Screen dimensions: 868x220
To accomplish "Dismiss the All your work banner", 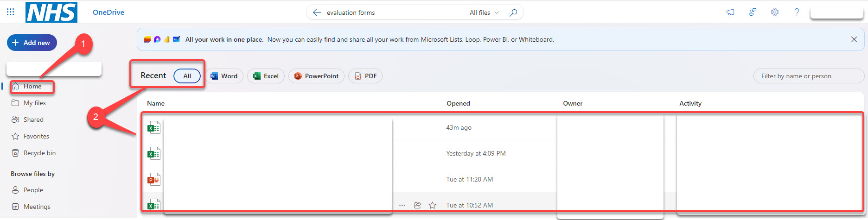I will click(854, 39).
